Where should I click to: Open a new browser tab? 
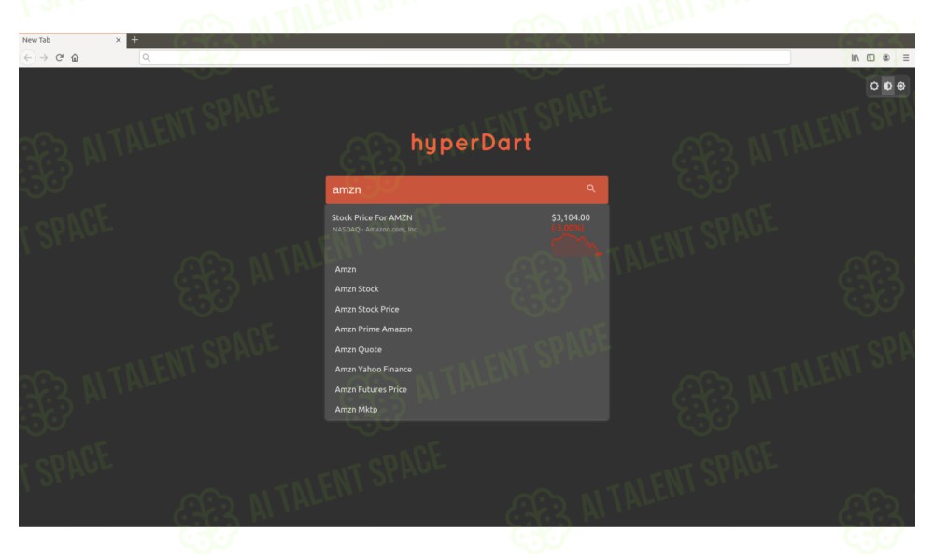[134, 40]
